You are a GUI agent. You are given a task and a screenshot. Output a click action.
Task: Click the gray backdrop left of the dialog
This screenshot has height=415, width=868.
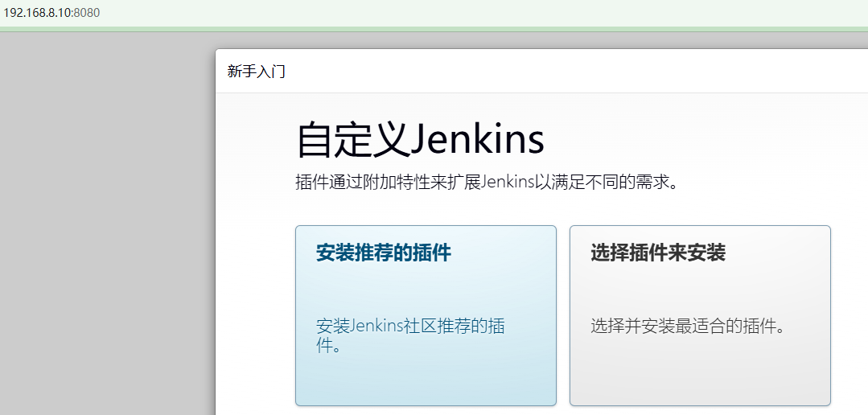coord(105,225)
